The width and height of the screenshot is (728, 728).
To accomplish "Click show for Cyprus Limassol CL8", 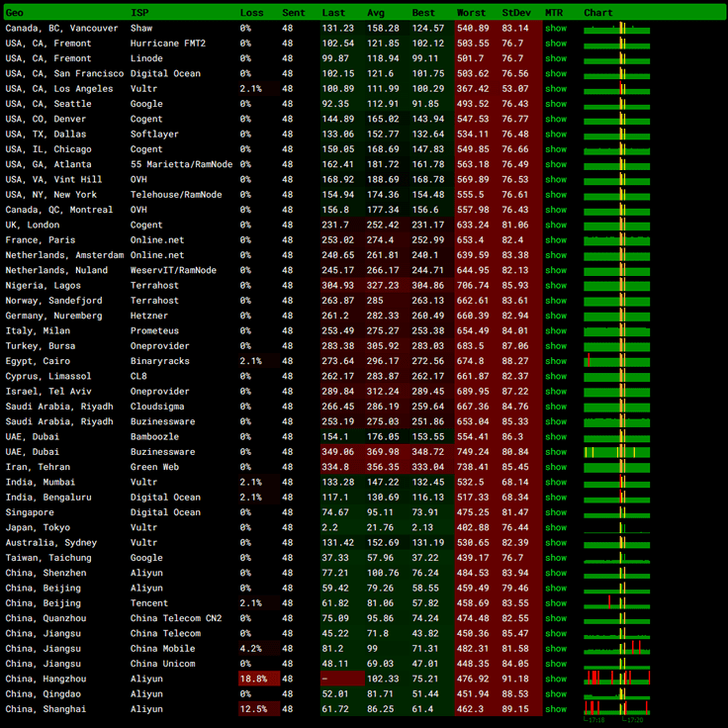I will (x=556, y=376).
